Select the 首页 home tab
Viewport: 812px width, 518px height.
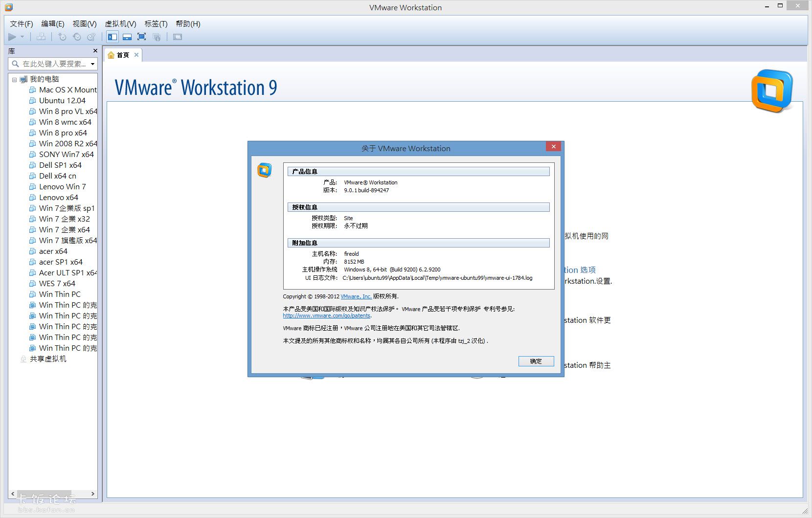(x=123, y=55)
